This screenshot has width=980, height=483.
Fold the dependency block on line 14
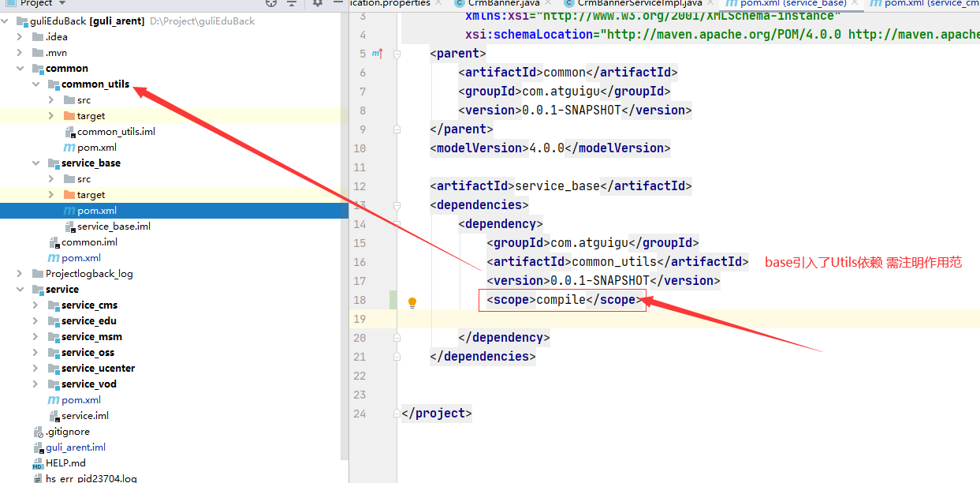[x=397, y=224]
